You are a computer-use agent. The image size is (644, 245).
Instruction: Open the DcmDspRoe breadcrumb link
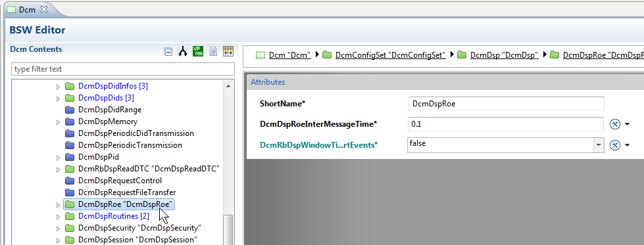tap(603, 55)
